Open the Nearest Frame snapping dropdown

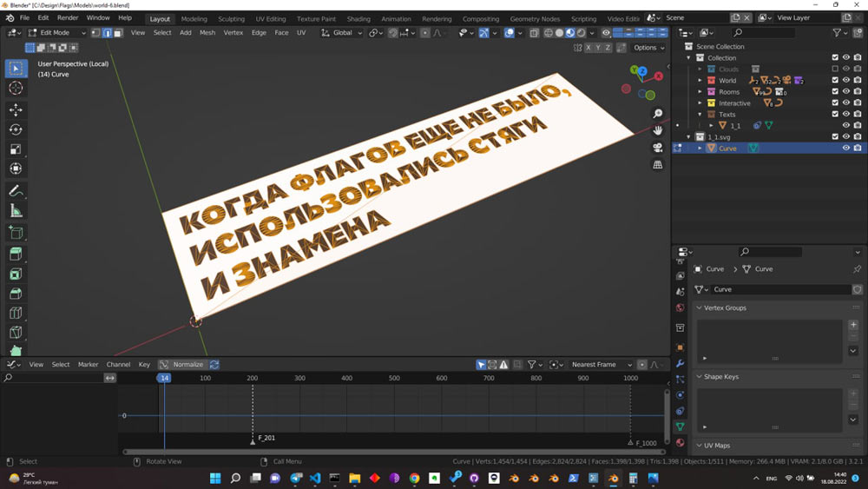click(599, 365)
